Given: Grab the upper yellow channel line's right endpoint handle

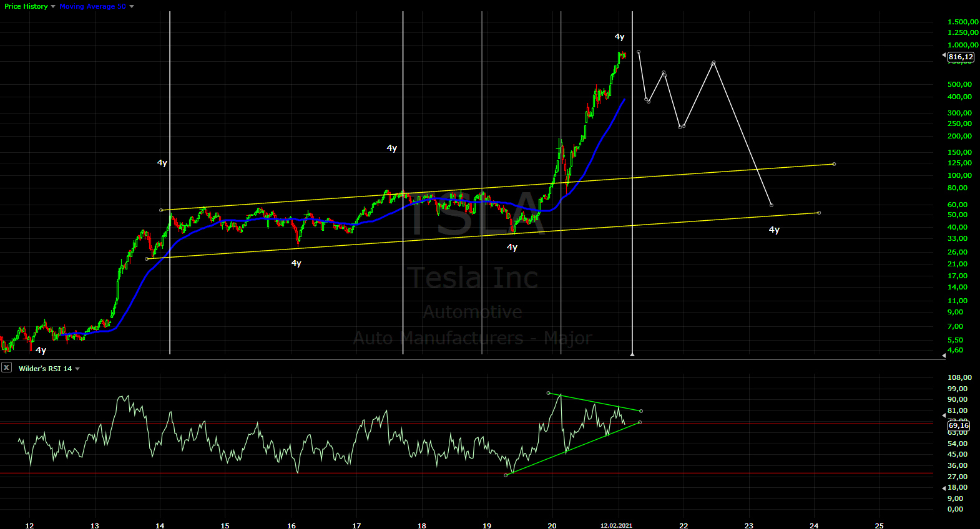Looking at the screenshot, I should 834,164.
